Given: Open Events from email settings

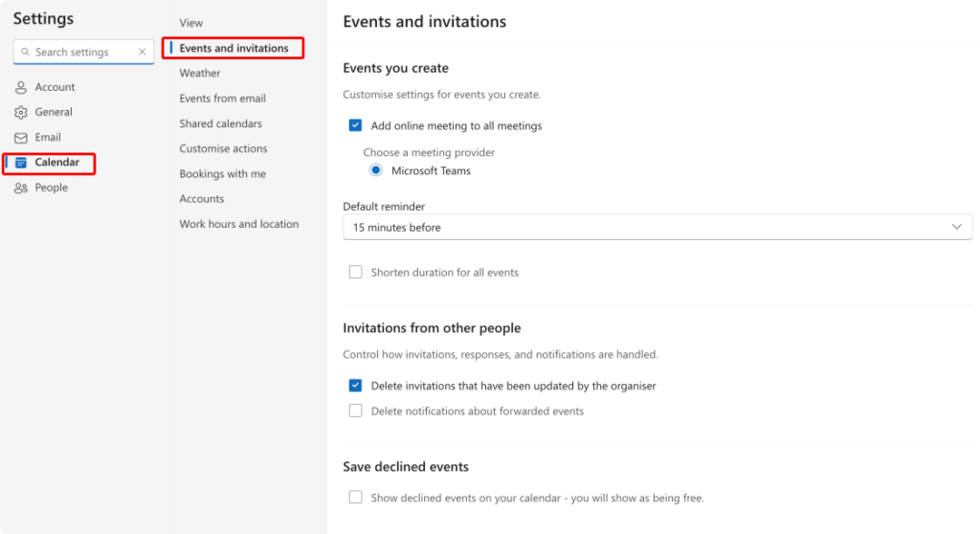Looking at the screenshot, I should (x=222, y=99).
